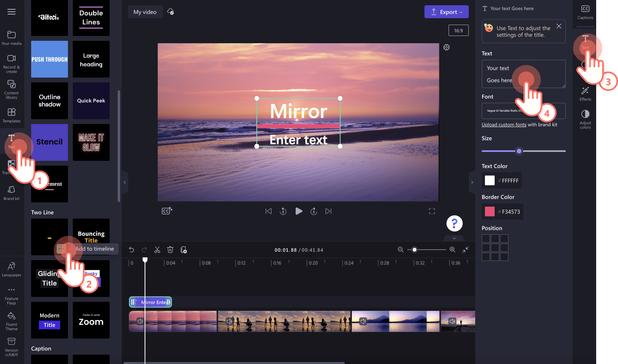The width and height of the screenshot is (618, 364).
Task: Toggle auto-captions CC button under preview
Action: tap(167, 211)
